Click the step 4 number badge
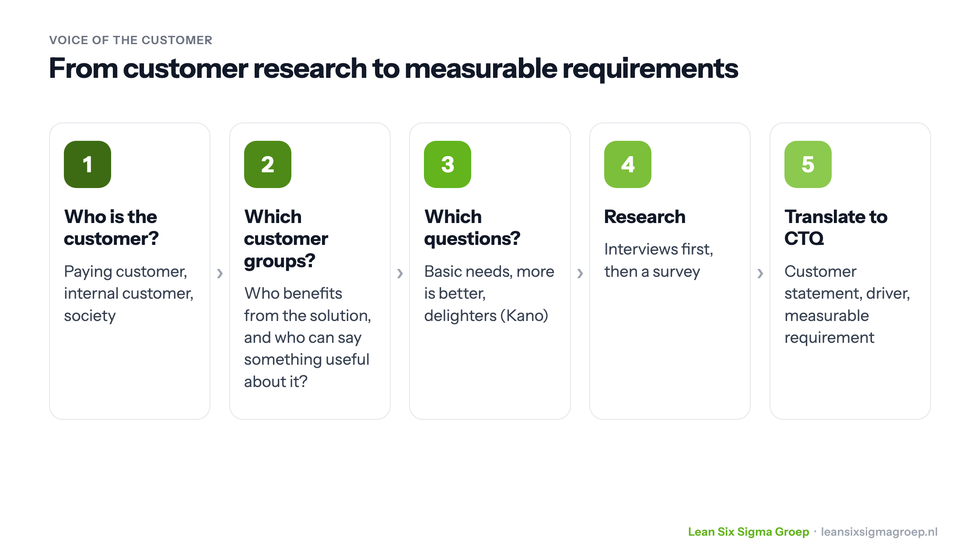The height and width of the screenshot is (551, 980). [x=628, y=164]
